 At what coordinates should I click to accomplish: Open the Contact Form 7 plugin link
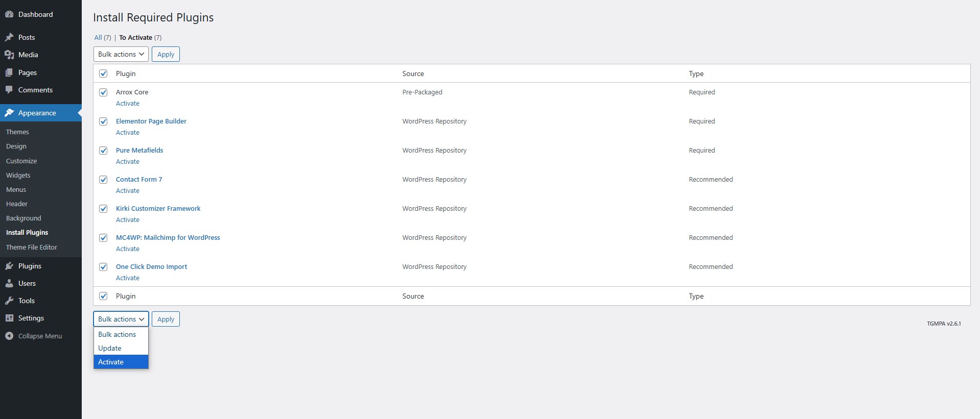139,180
